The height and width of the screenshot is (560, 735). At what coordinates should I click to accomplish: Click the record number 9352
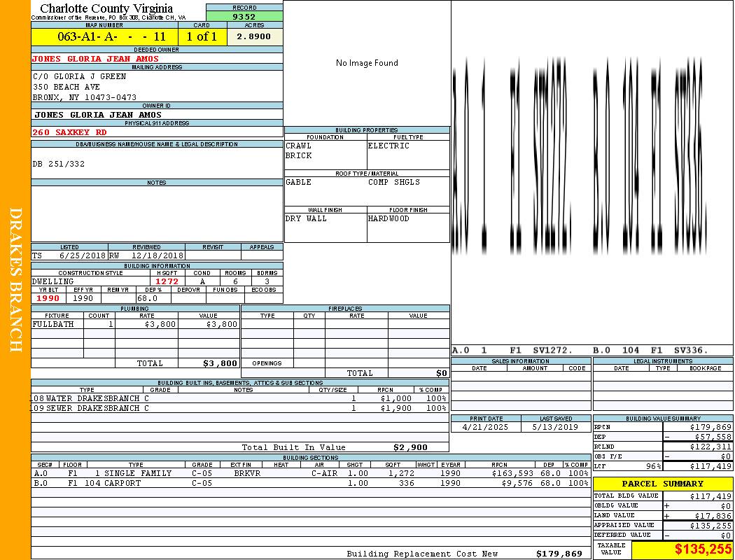click(x=244, y=16)
